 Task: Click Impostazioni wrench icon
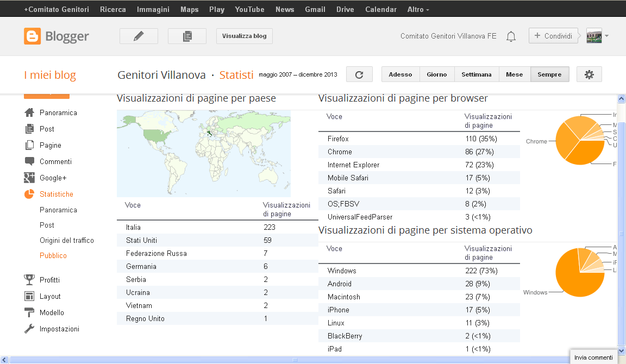tap(29, 329)
